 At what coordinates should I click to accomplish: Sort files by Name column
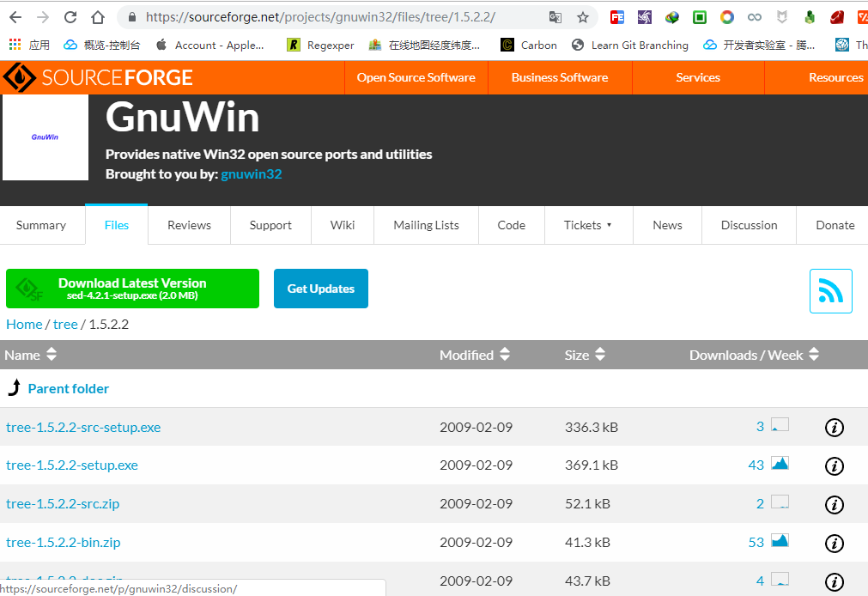(x=31, y=355)
